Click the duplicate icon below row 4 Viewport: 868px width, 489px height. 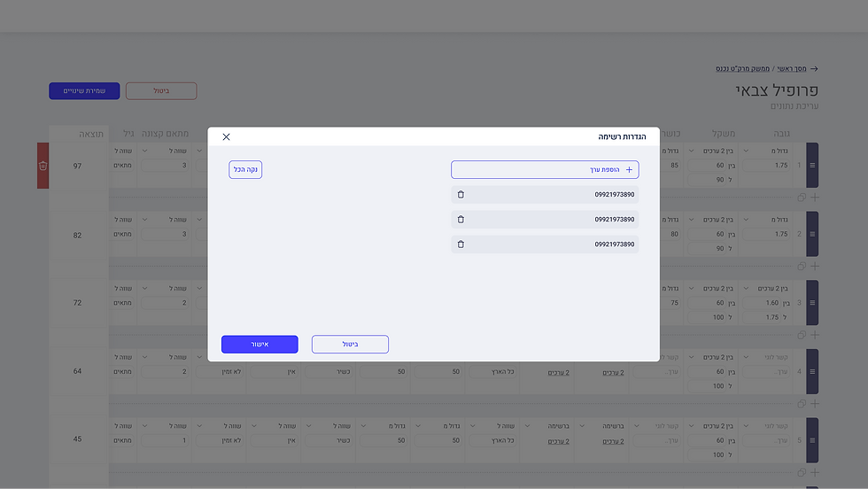[801, 404]
